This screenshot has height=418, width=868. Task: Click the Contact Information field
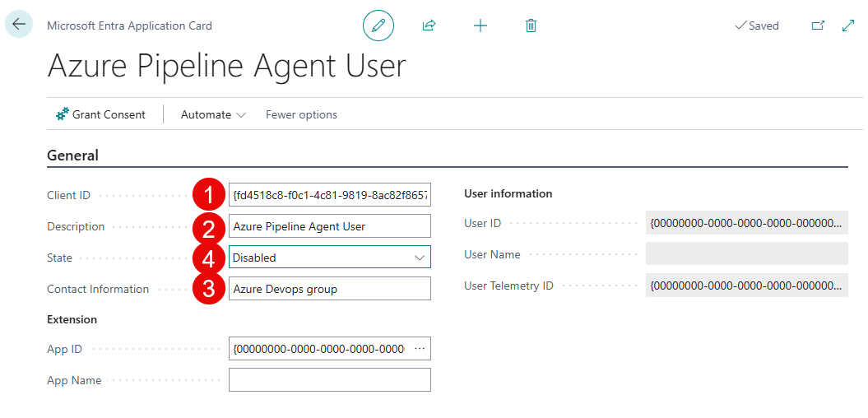329,289
